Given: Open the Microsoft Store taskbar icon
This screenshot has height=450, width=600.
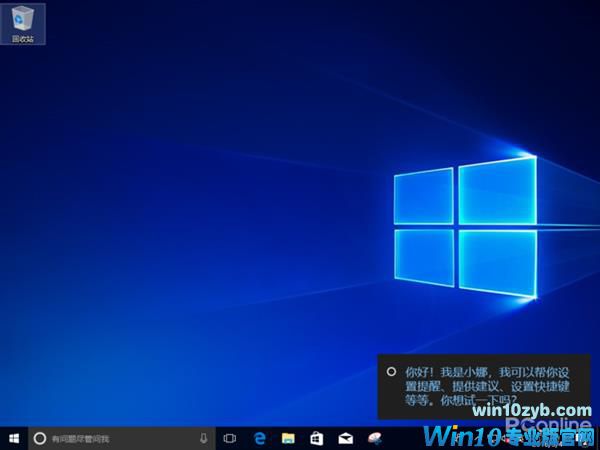Looking at the screenshot, I should coord(317,438).
